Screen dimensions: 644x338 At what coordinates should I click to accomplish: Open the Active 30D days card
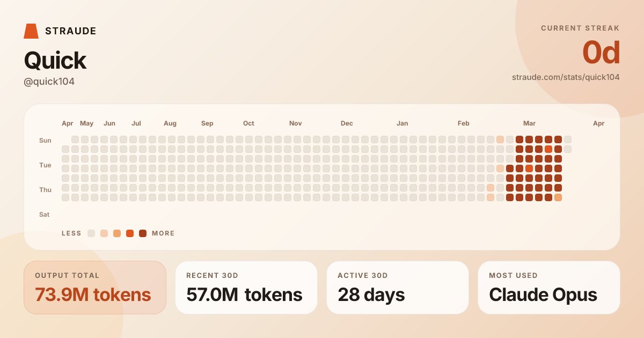(398, 288)
